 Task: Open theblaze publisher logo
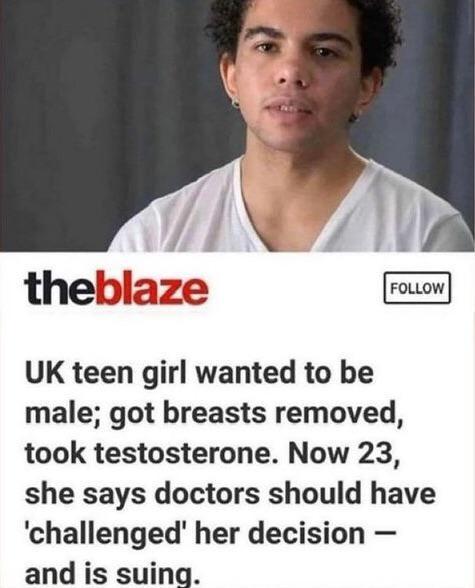116,291
